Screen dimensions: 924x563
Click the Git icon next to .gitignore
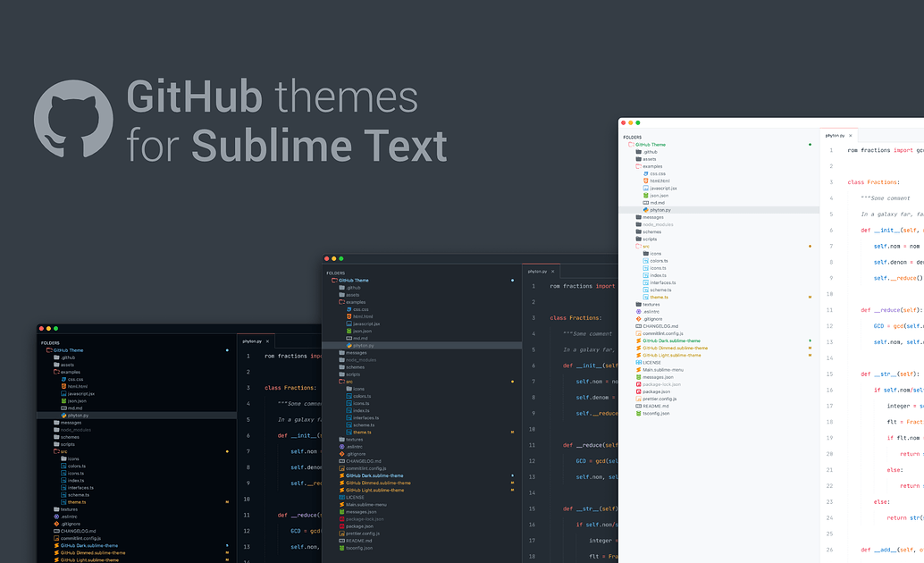pos(638,319)
